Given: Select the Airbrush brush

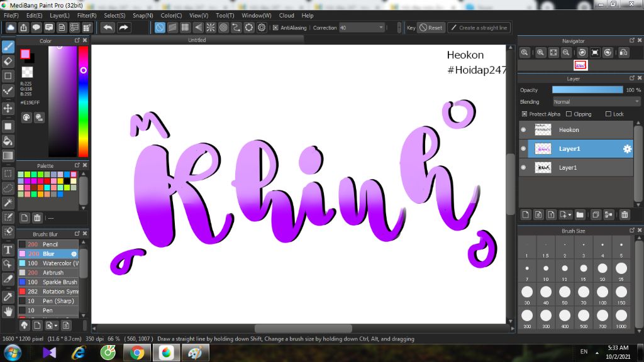Looking at the screenshot, I should point(48,273).
